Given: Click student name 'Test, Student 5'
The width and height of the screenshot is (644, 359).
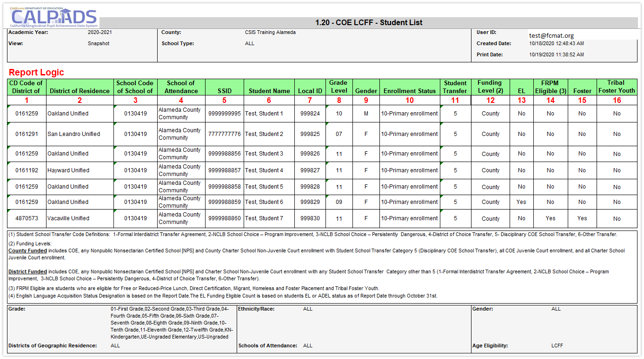Looking at the screenshot, I should pyautogui.click(x=264, y=187).
